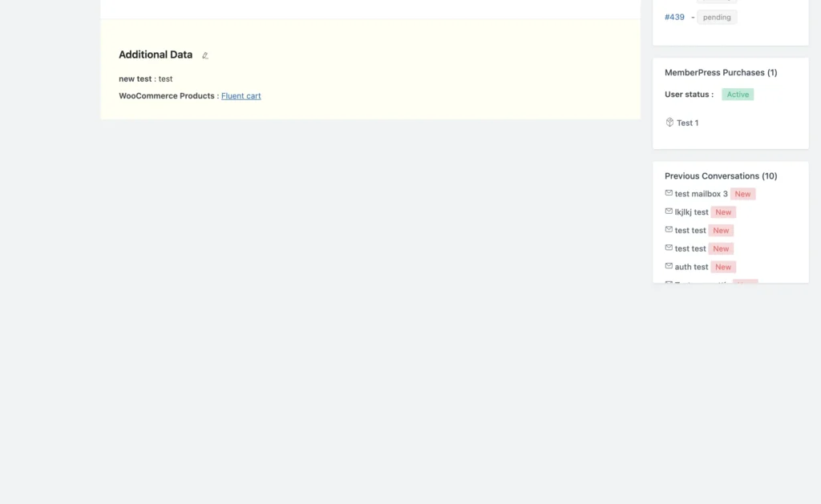Viewport: 821px width, 504px height.
Task: Click the pending status badge for #439
Action: [x=717, y=18]
